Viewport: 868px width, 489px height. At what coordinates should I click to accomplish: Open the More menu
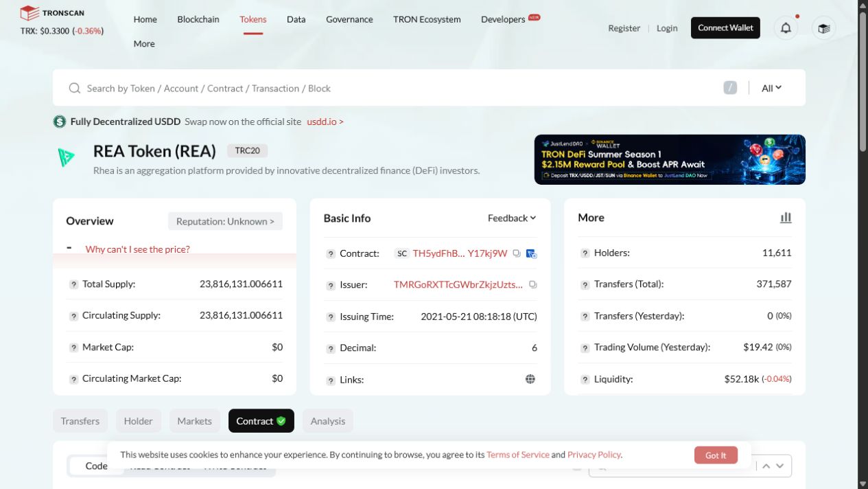(144, 43)
